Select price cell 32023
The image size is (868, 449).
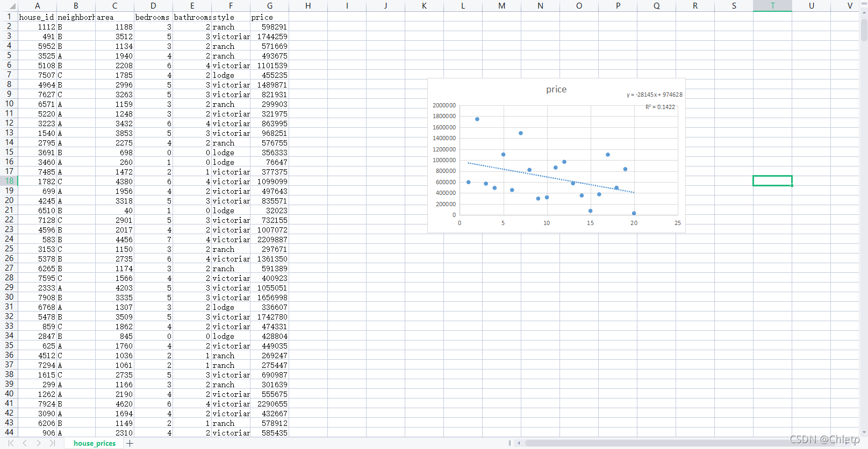269,211
